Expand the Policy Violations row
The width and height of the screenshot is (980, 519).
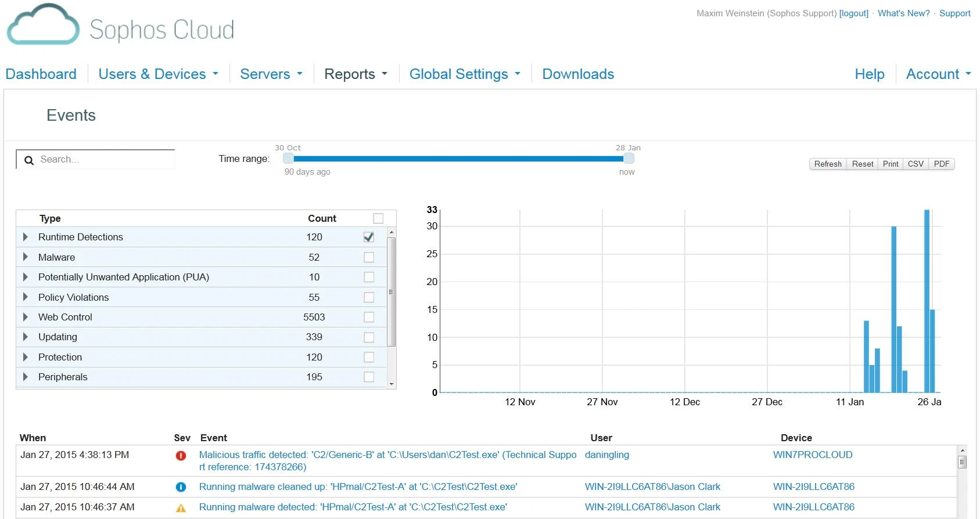[x=25, y=297]
